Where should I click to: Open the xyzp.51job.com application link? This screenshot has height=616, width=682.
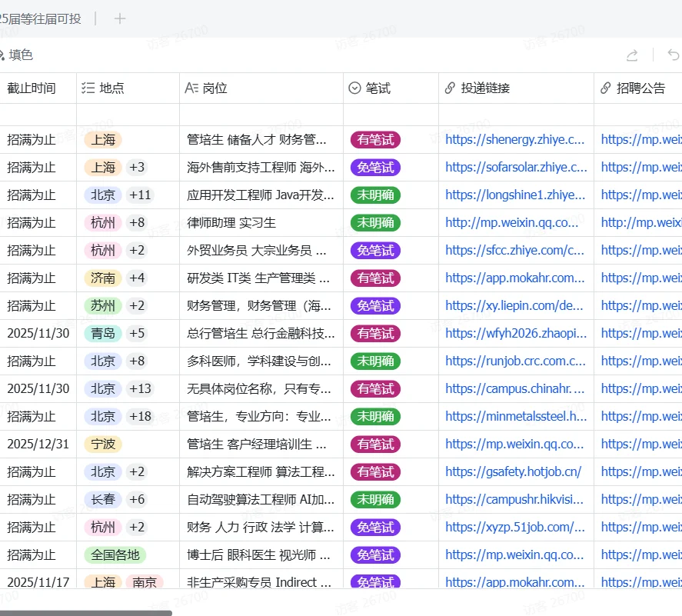(x=515, y=528)
